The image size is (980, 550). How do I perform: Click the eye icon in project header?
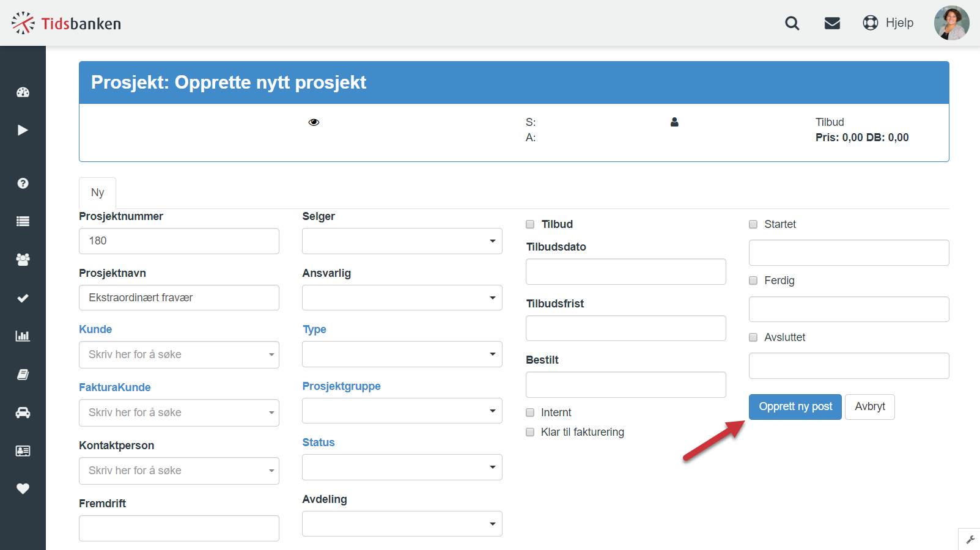(314, 122)
